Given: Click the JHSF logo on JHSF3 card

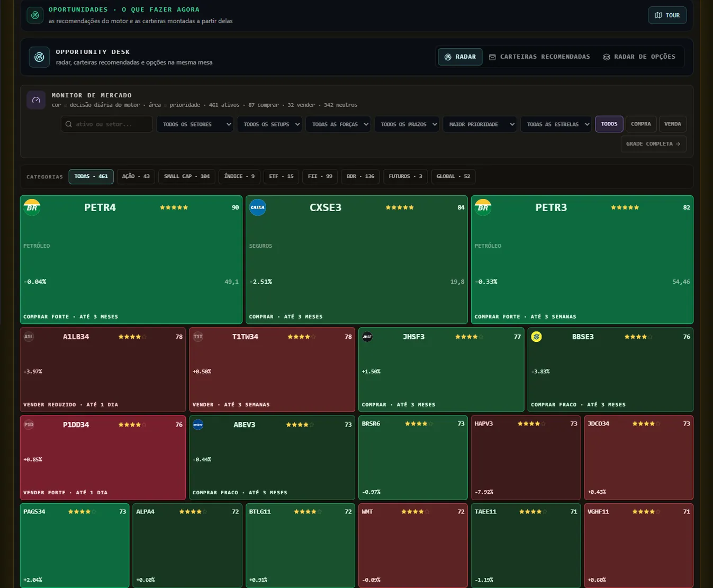Looking at the screenshot, I should point(367,337).
